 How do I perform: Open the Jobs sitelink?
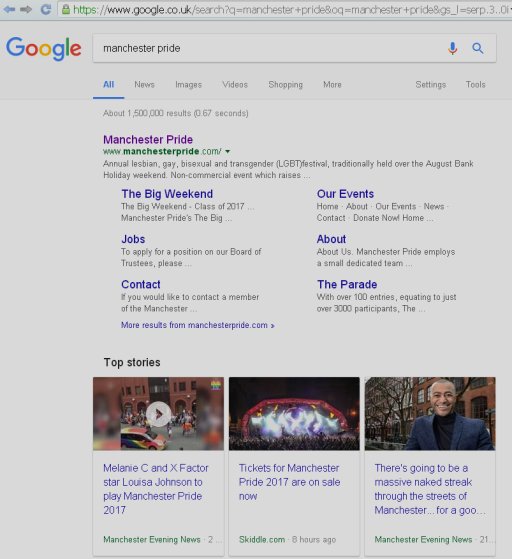coord(133,239)
